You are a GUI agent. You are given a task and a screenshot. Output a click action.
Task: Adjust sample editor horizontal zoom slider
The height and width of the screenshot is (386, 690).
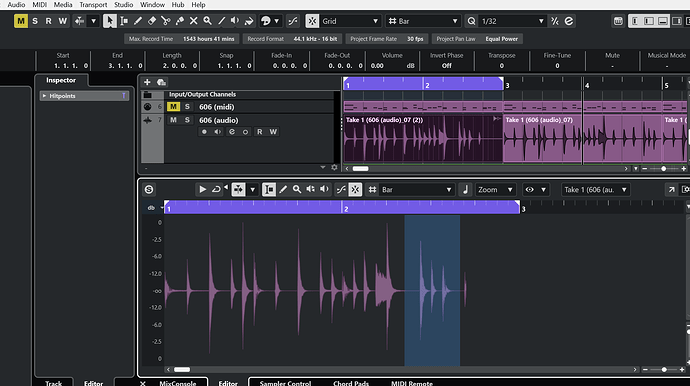click(x=664, y=370)
